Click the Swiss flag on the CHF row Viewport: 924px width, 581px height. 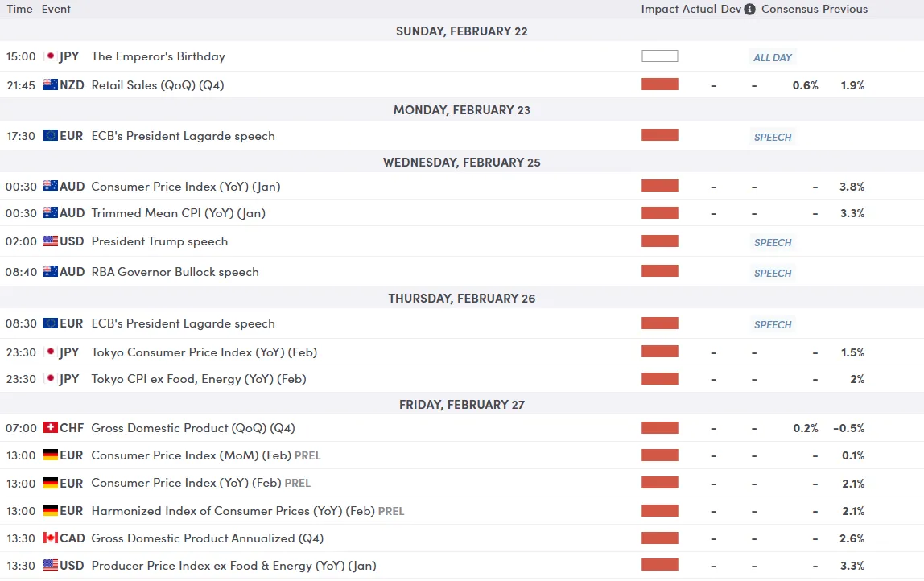[x=51, y=428]
